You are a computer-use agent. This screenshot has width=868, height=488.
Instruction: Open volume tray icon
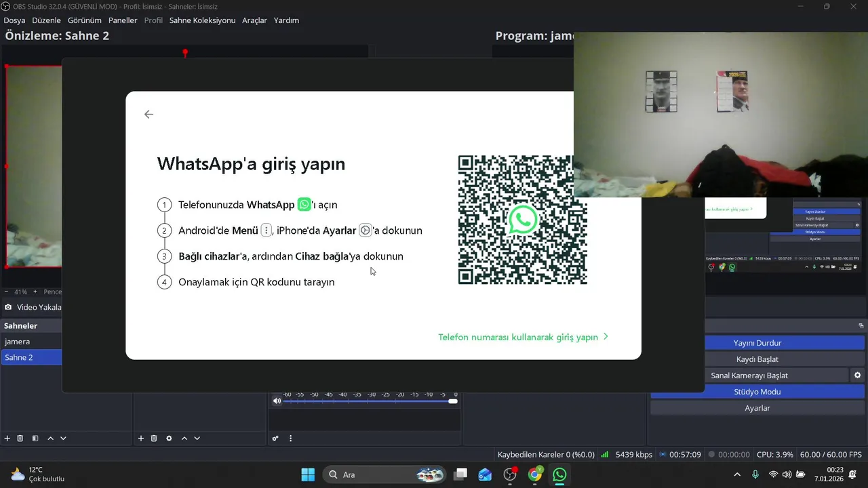click(787, 474)
